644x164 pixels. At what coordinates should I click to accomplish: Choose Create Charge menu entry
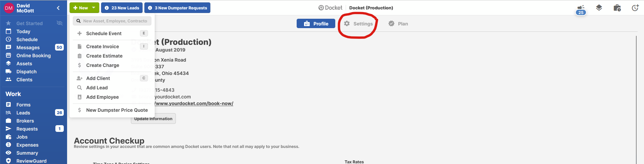click(112, 65)
